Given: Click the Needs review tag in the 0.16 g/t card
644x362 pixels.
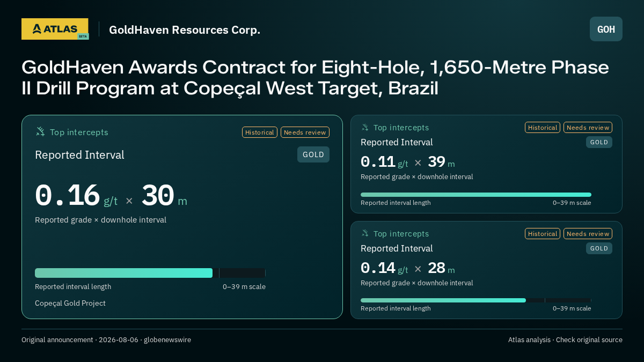Looking at the screenshot, I should tap(305, 132).
